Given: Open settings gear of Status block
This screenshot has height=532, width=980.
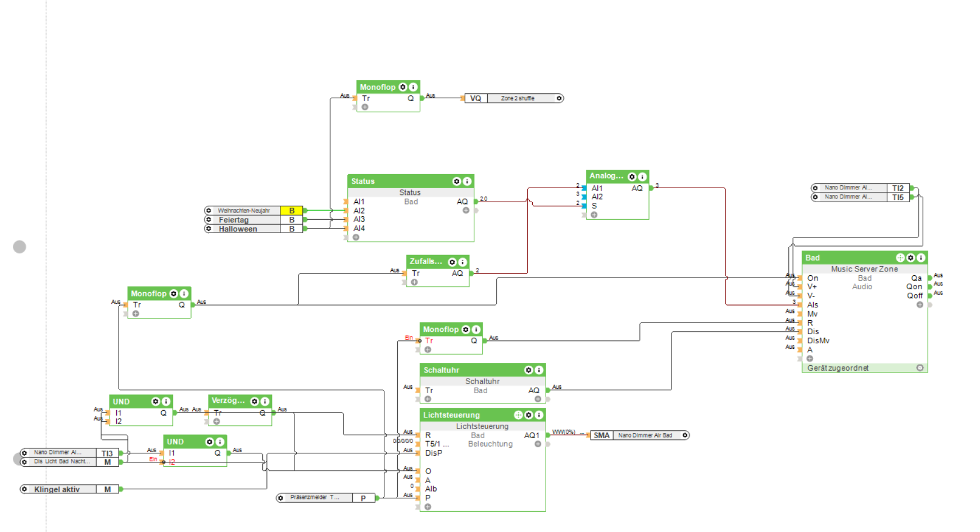Looking at the screenshot, I should click(456, 181).
